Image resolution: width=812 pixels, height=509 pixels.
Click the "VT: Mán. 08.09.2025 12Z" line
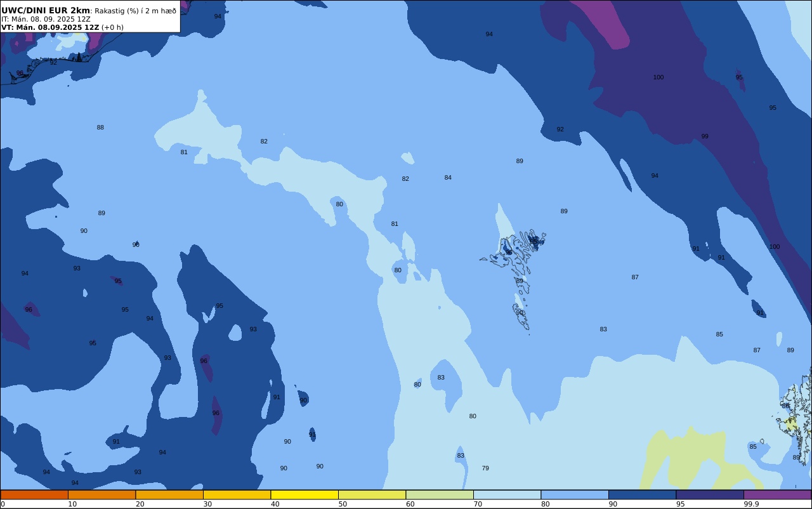pos(50,27)
